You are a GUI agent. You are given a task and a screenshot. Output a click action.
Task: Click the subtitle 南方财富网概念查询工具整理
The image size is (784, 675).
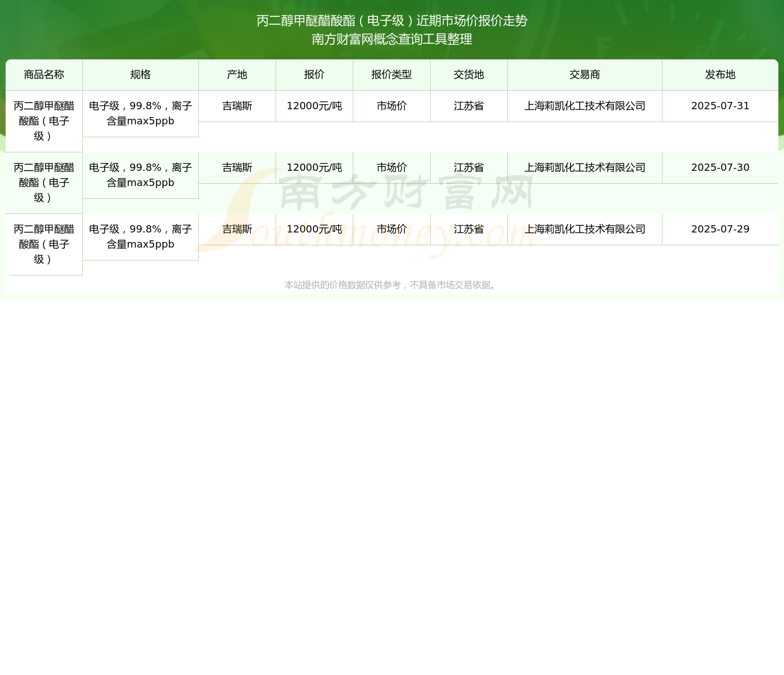coord(392,39)
